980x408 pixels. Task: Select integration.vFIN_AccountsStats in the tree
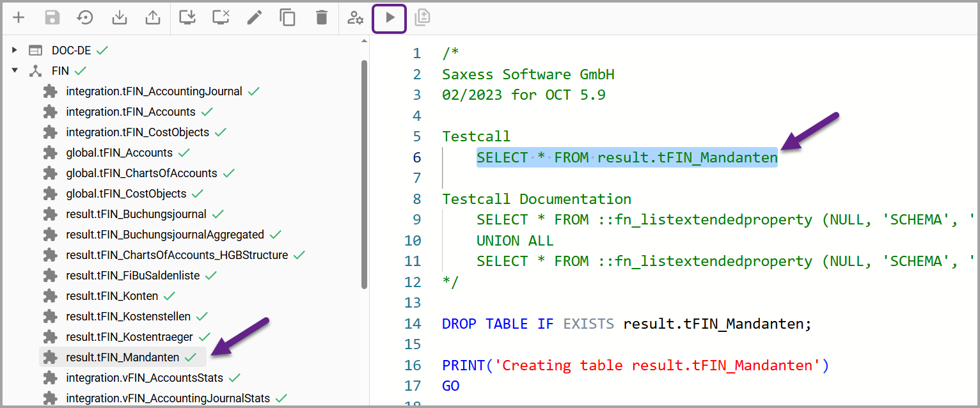tap(144, 378)
